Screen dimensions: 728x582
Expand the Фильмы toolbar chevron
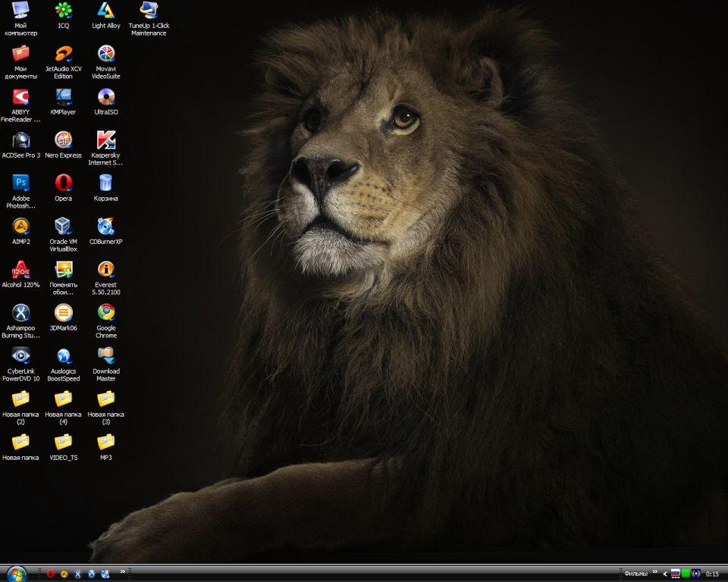[x=655, y=572]
